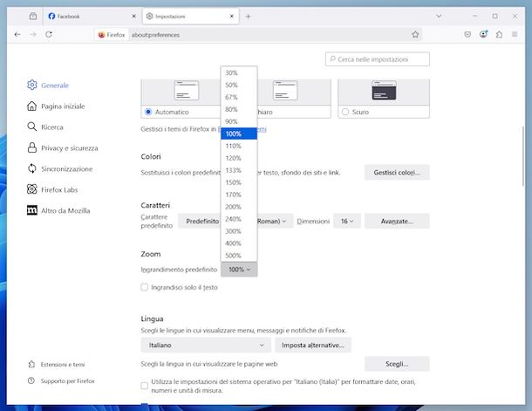532x411 pixels.
Task: Select the Scuro theme radio button
Action: (345, 112)
